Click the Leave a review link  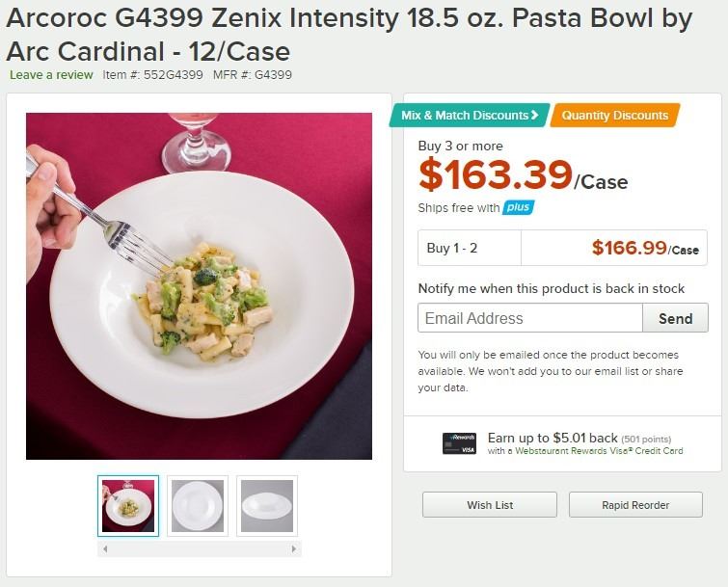51,74
